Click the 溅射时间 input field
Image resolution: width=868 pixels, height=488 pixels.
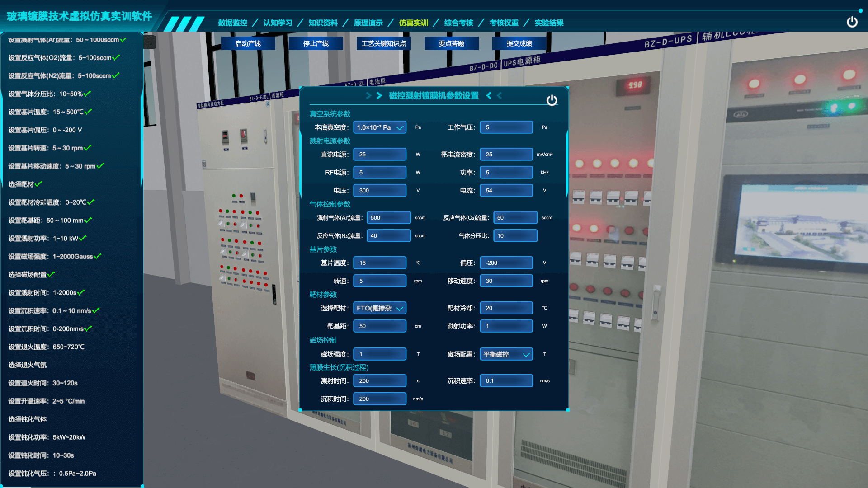coord(379,381)
